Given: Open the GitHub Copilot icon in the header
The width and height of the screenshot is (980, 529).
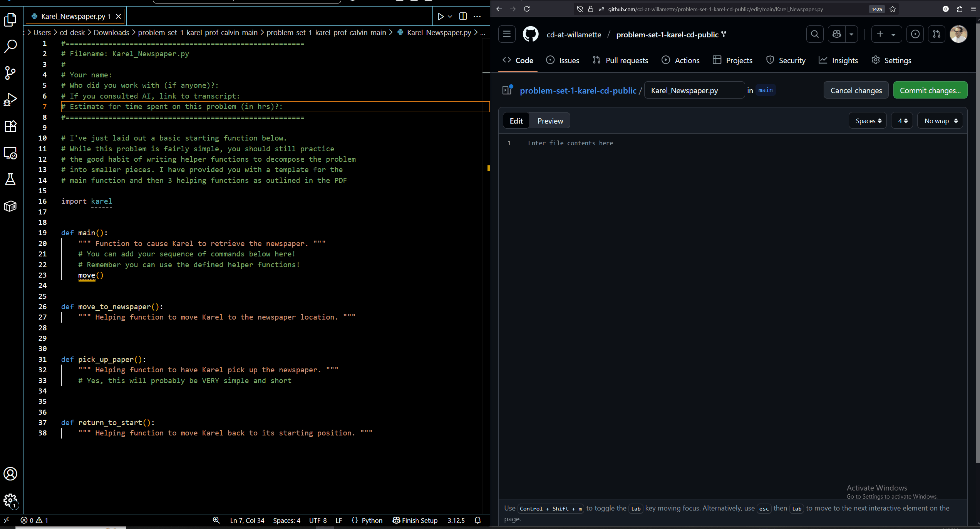Looking at the screenshot, I should pos(837,34).
